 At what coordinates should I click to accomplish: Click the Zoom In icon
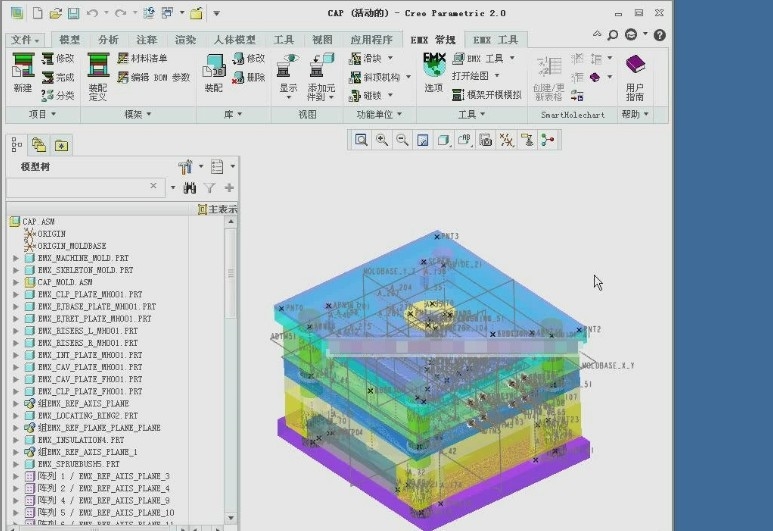tap(382, 140)
